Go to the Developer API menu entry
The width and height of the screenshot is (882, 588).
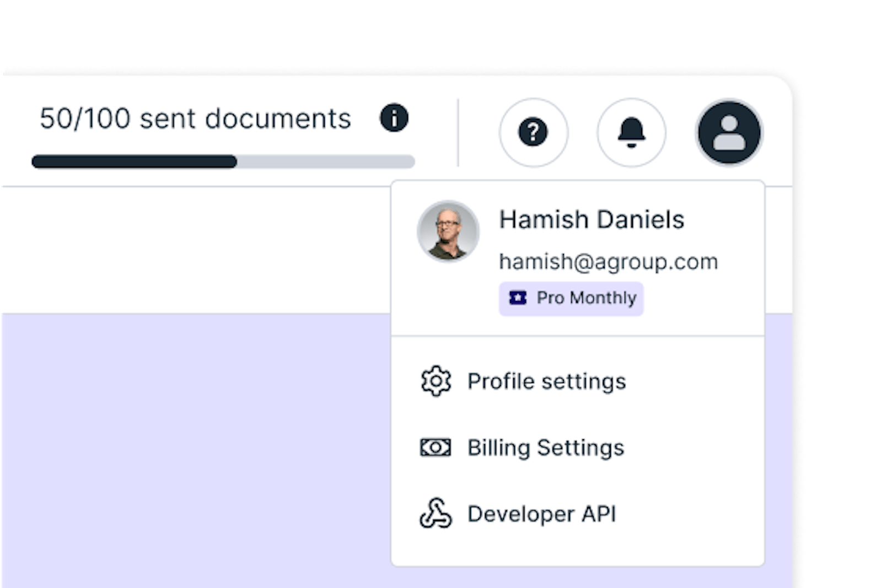tap(541, 514)
